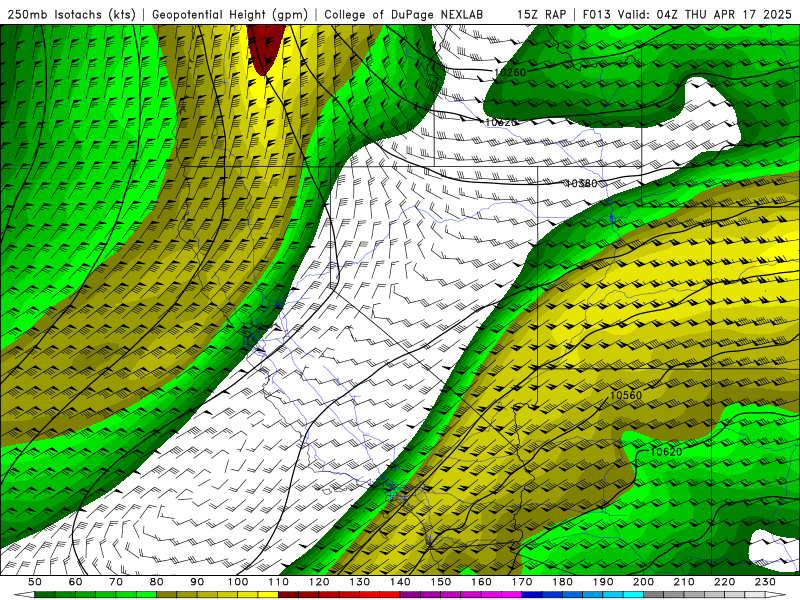Click the 190 value on the color scale

603,582
